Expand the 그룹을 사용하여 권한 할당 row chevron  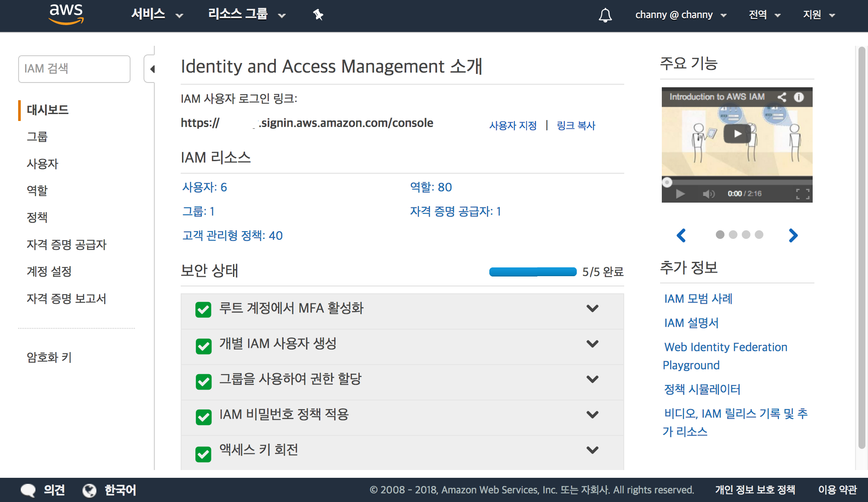click(x=592, y=379)
